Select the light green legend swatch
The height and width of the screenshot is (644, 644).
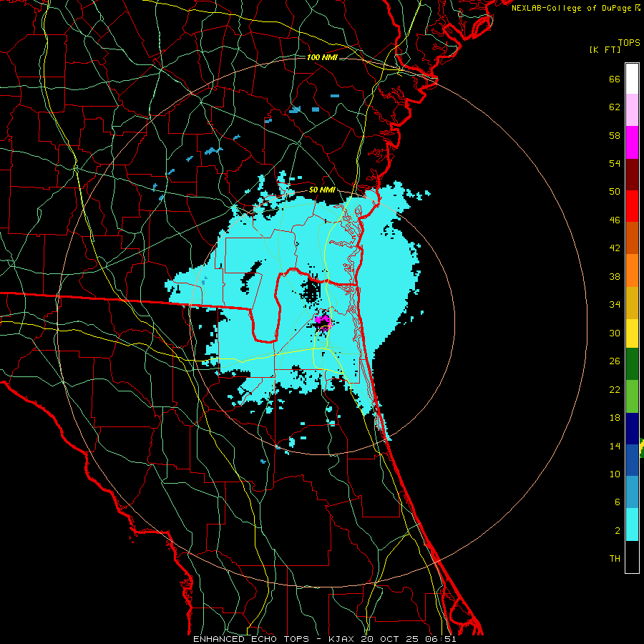pyautogui.click(x=632, y=396)
